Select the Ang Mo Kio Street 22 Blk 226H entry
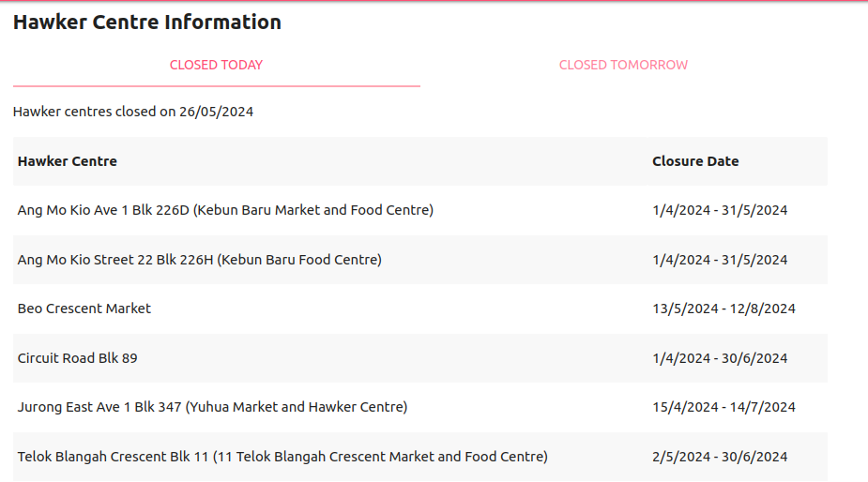Screen dimensions: 868x482 pyautogui.click(x=199, y=260)
